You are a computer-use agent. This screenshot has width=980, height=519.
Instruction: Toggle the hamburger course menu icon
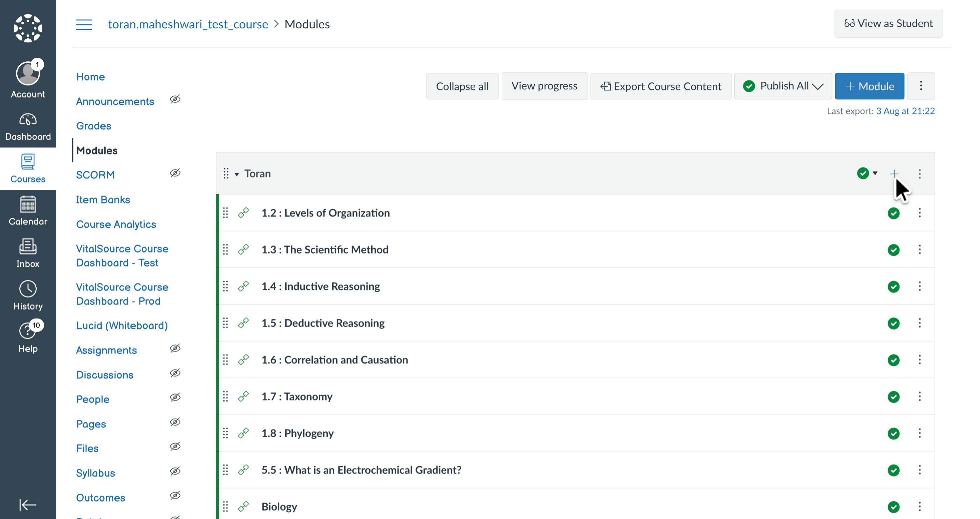[84, 24]
